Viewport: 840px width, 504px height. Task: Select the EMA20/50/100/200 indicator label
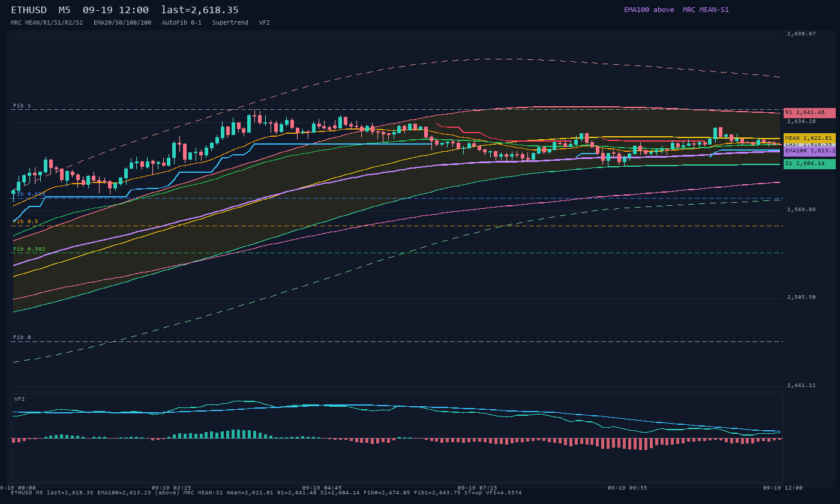pos(122,23)
